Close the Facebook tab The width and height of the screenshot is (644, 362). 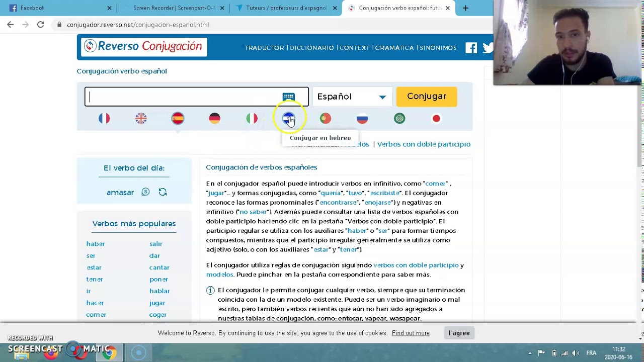(x=109, y=8)
